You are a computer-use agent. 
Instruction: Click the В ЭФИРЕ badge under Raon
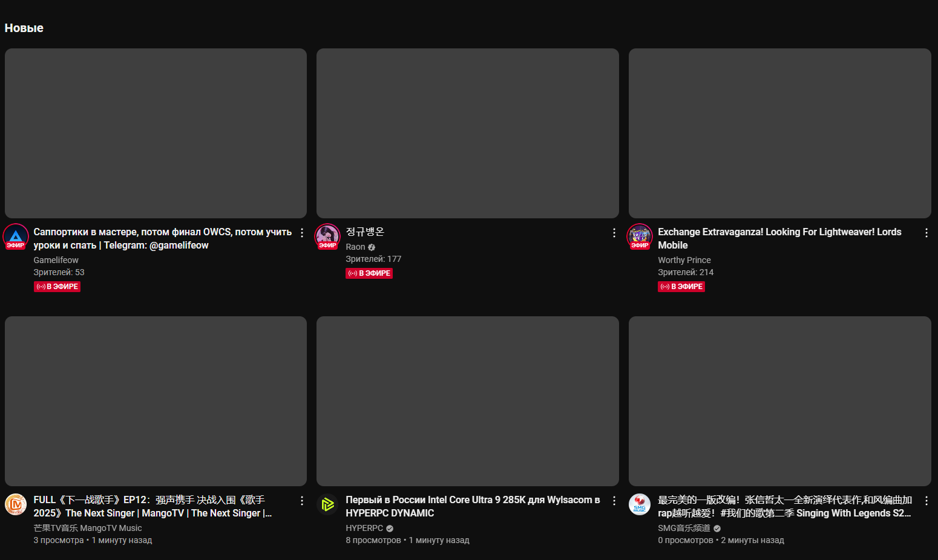[x=369, y=273]
